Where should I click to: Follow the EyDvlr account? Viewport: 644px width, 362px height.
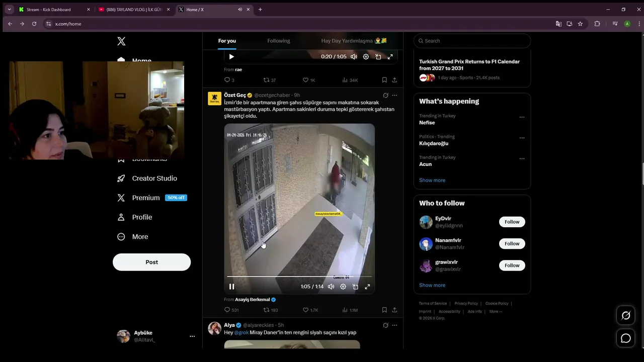(x=512, y=222)
